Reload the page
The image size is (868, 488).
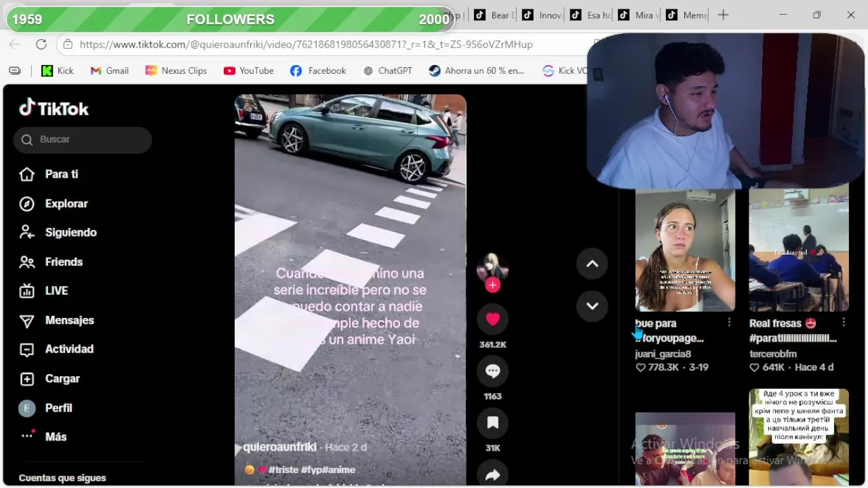pyautogui.click(x=41, y=45)
